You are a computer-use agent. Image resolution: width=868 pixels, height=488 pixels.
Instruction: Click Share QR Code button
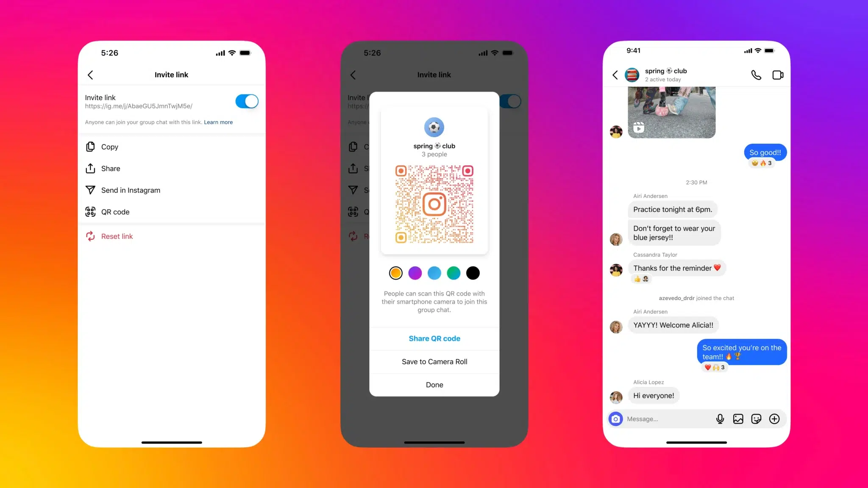click(434, 338)
